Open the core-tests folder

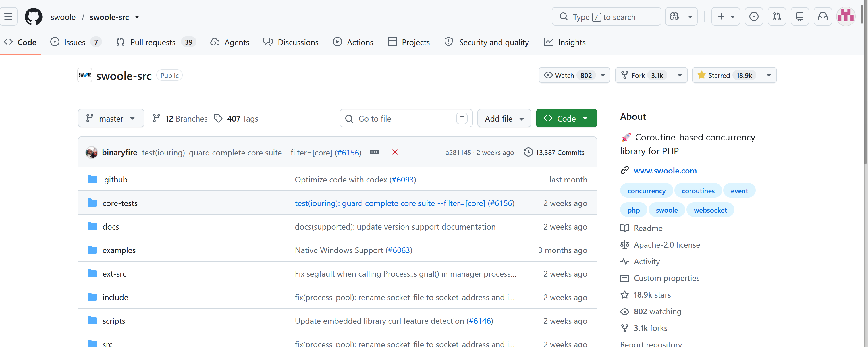tap(120, 203)
